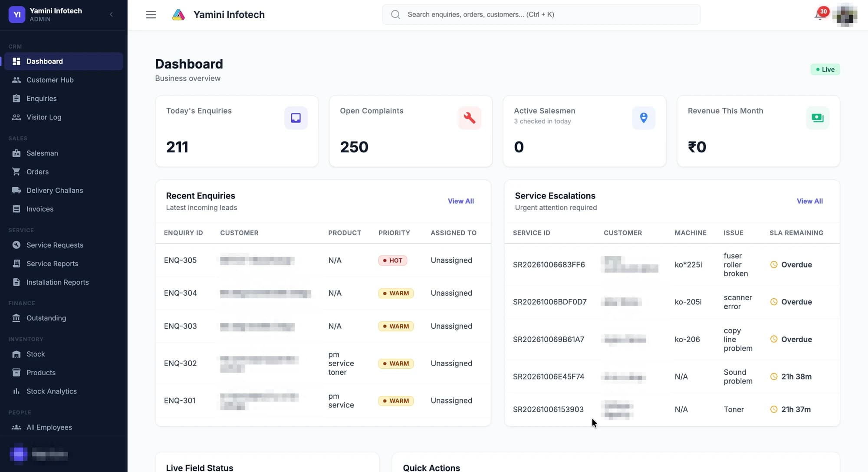Click the Installation Reports document icon

pos(16,282)
